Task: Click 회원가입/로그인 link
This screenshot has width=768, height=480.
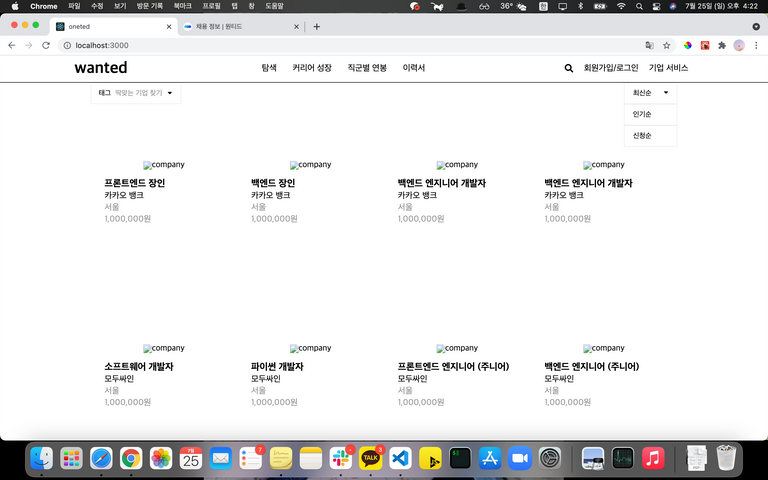Action: pos(611,68)
